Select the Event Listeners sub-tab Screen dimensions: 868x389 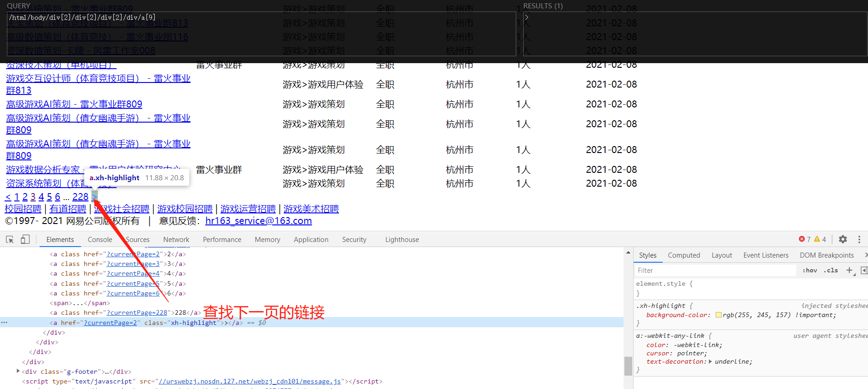[766, 255]
